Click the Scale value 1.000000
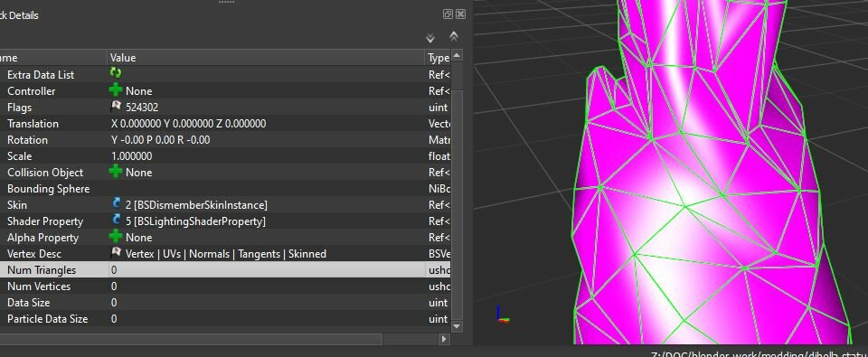This screenshot has width=868, height=357. pos(132,156)
